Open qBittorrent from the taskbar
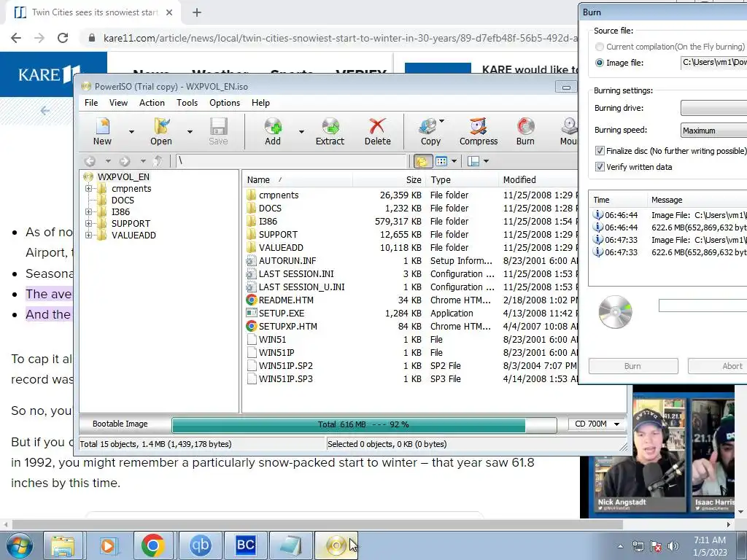Viewport: 747px width, 560px height. pos(200,545)
